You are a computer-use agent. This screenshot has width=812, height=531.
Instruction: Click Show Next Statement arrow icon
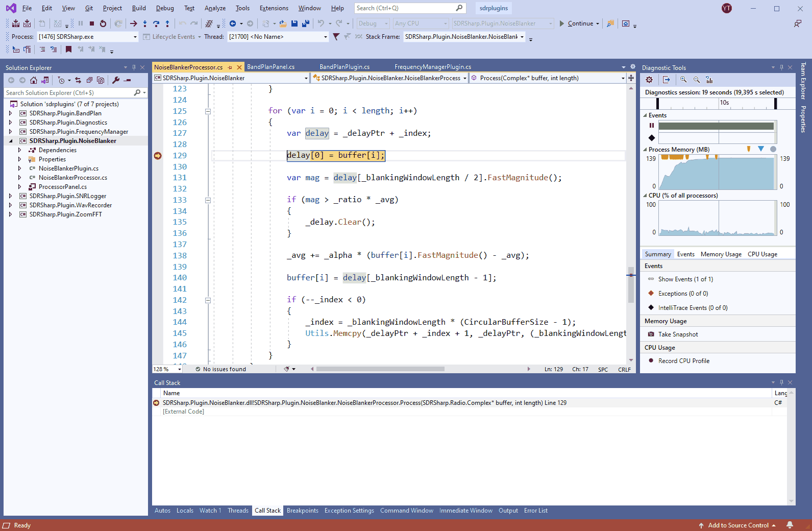pos(134,23)
